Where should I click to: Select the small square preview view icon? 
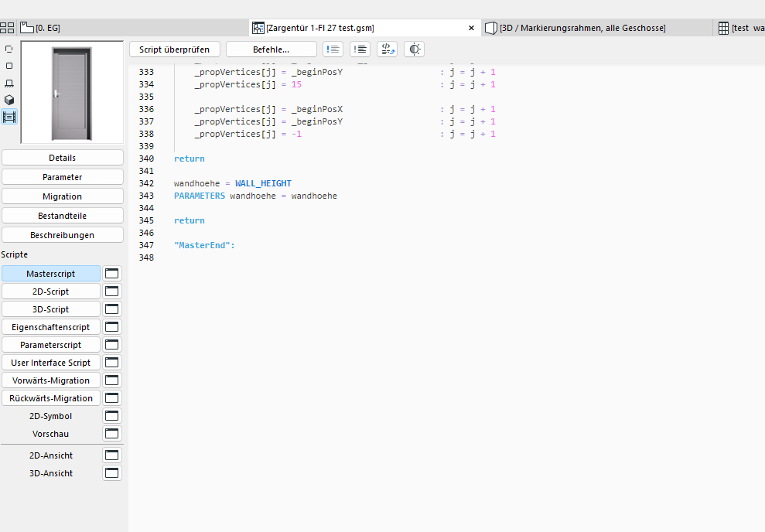click(x=9, y=66)
